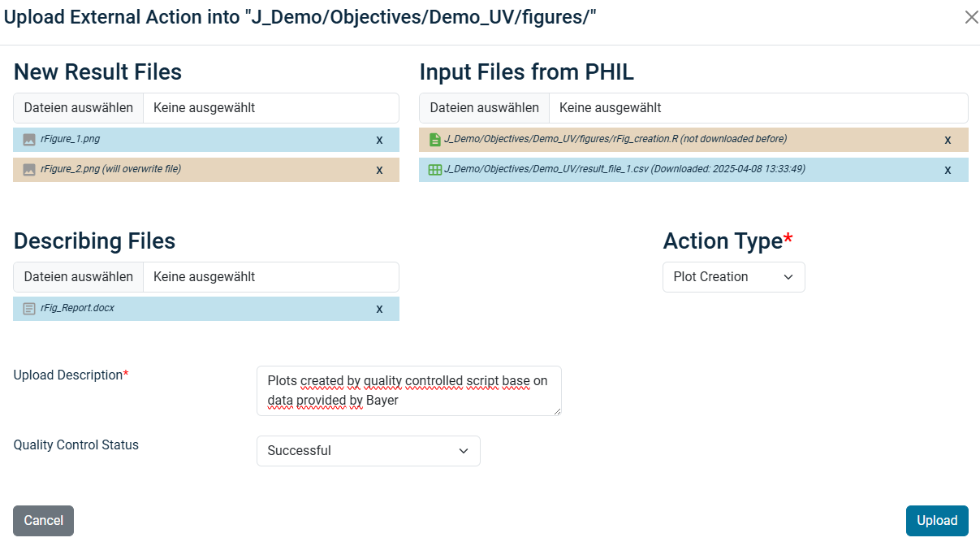Choose files for Describing Files

pos(79,277)
